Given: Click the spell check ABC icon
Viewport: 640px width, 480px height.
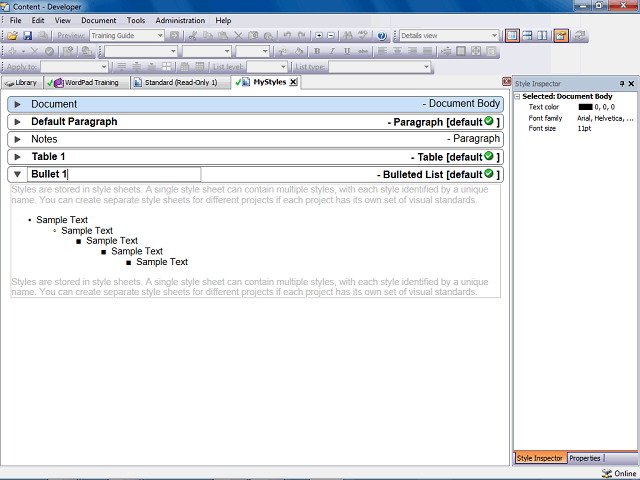Looking at the screenshot, I should [363, 36].
